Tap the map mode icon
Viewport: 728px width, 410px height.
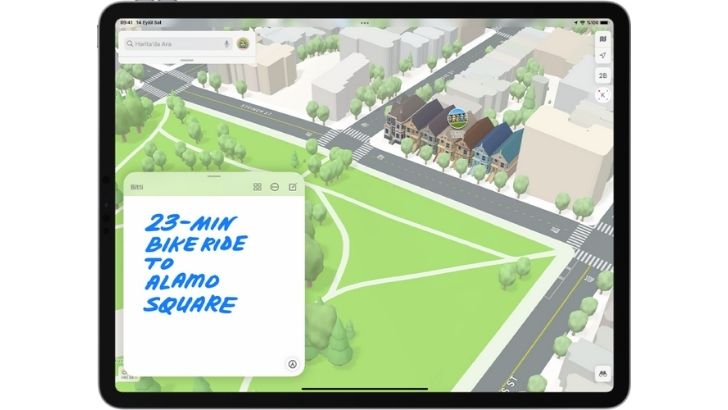coord(603,39)
